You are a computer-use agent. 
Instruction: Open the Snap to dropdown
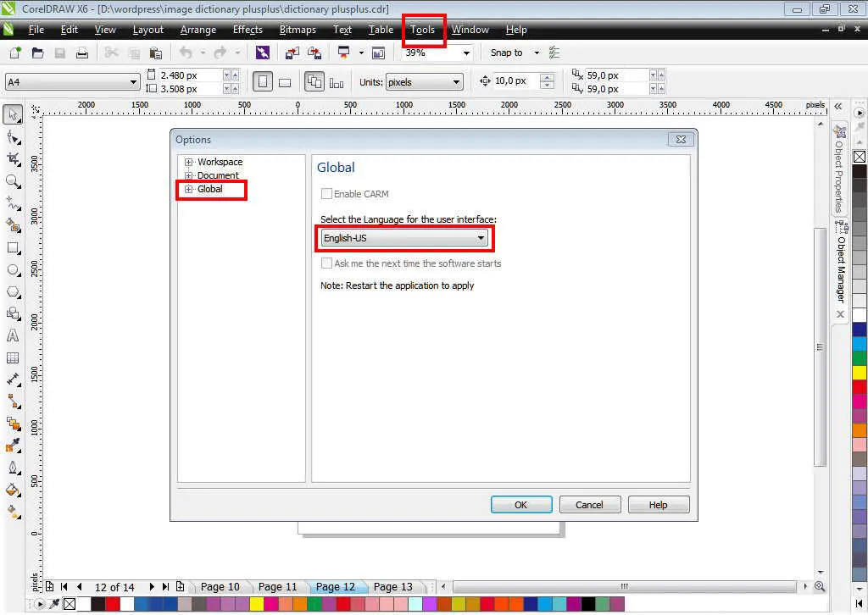pyautogui.click(x=536, y=53)
